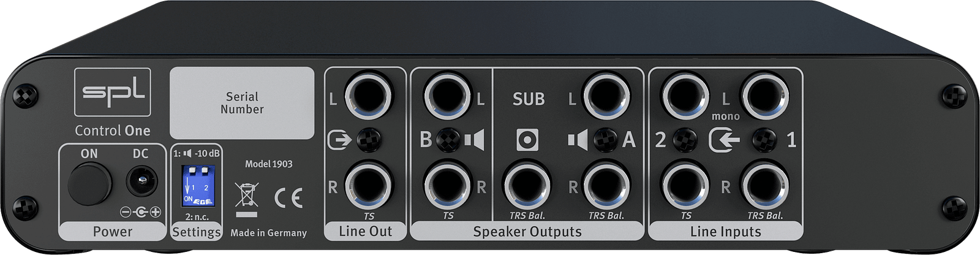Click the CE certification mark
The height and width of the screenshot is (255, 980).
point(288,197)
